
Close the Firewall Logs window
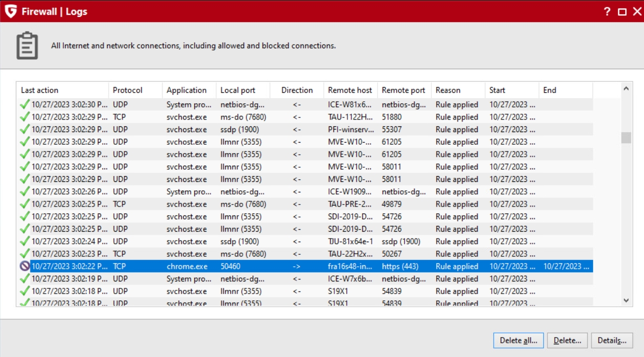(637, 12)
